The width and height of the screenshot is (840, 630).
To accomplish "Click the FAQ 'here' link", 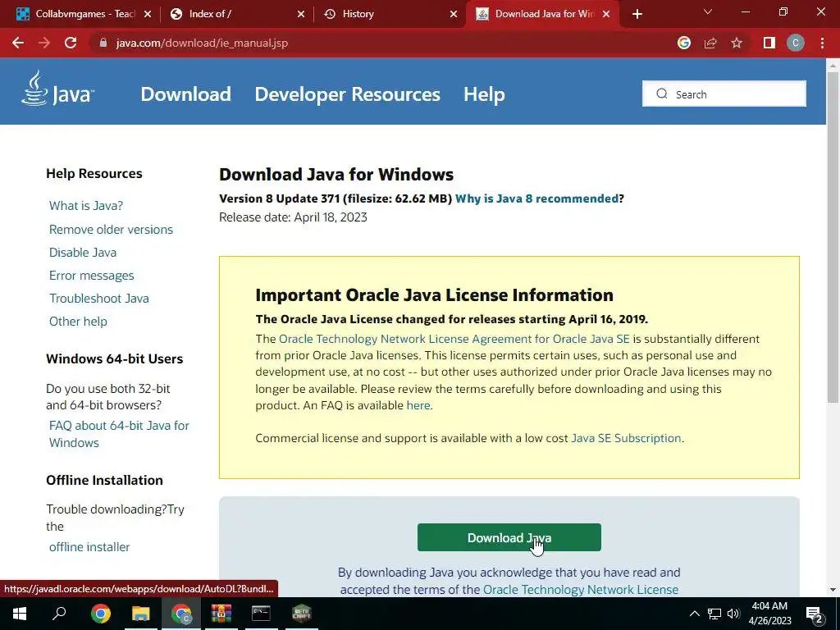I will pyautogui.click(x=418, y=405).
